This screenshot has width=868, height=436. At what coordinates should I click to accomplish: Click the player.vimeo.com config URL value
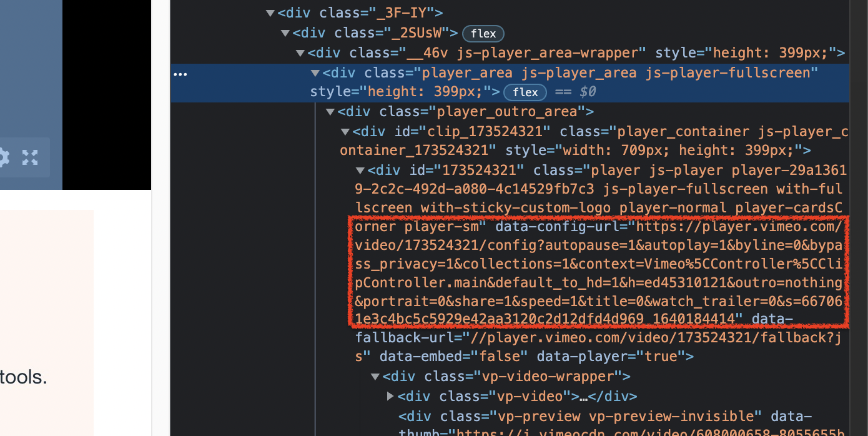pos(599,273)
